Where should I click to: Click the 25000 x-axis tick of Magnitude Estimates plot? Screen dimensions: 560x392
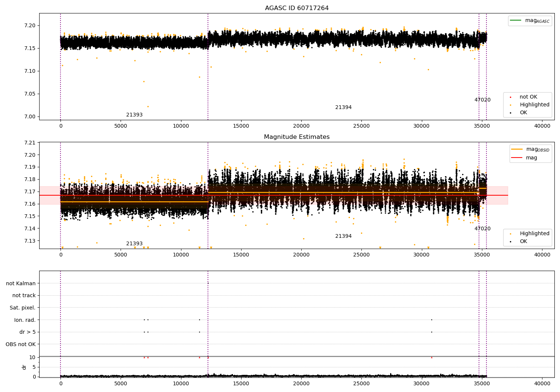[361, 255]
